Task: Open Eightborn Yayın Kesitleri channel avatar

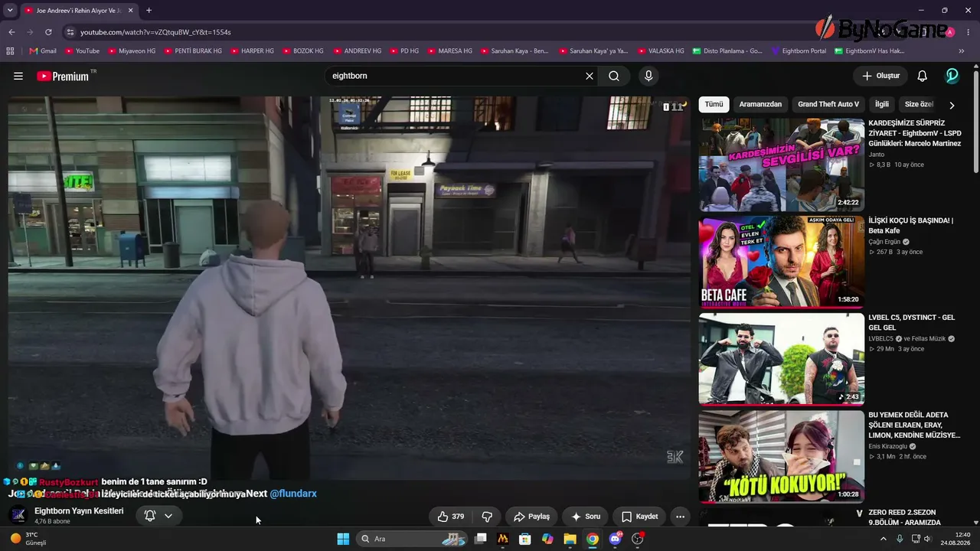Action: [18, 516]
